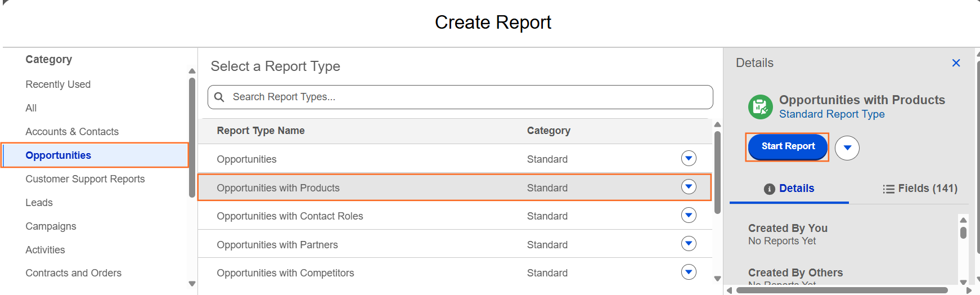
Task: Select Opportunities with Contact Roles report type
Action: (x=455, y=216)
